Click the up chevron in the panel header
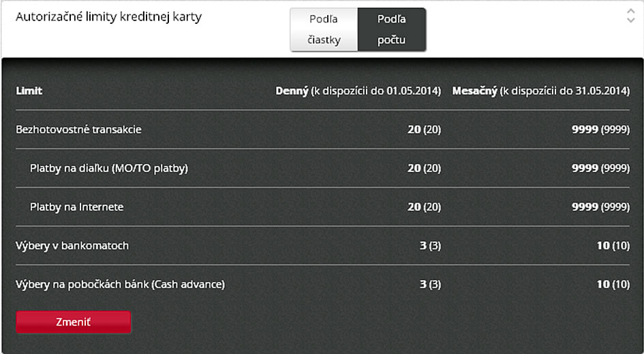The height and width of the screenshot is (354, 644). point(631,12)
